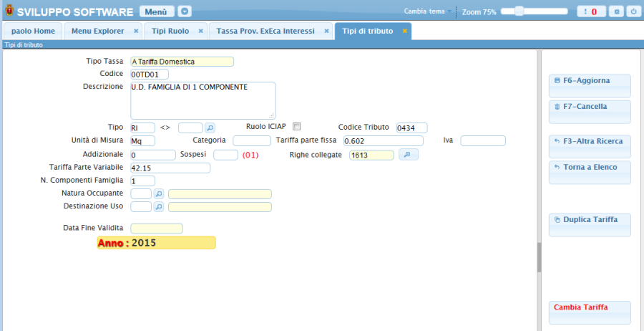The image size is (644, 331).
Task: Open the settings gear in top bar
Action: point(615,11)
